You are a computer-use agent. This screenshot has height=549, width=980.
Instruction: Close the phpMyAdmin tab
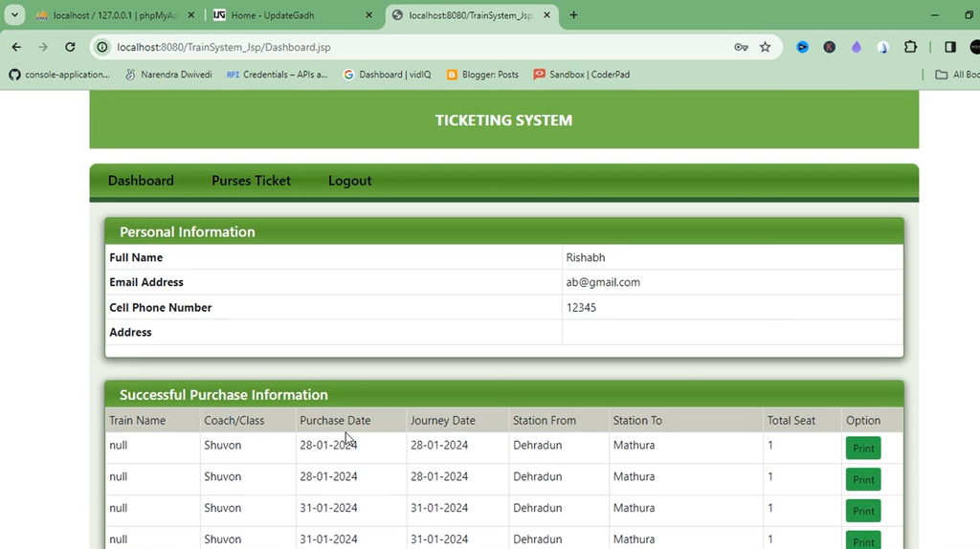click(191, 15)
